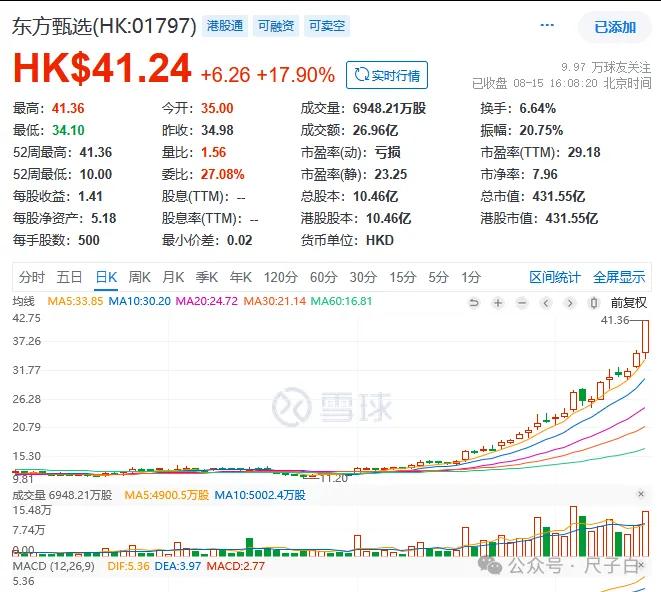Switch to the 1分 interval tab
Screen dimensions: 661x592
click(471, 277)
